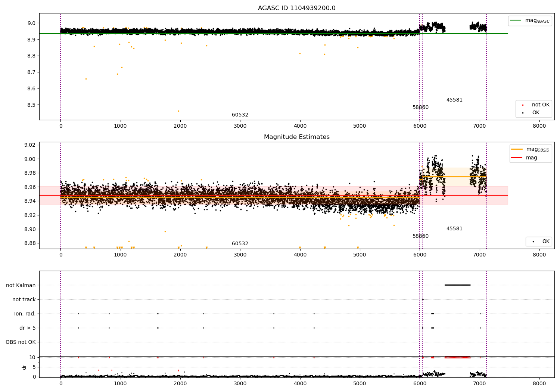Click the black "not Kalman" data run in bottom plot

click(x=457, y=285)
